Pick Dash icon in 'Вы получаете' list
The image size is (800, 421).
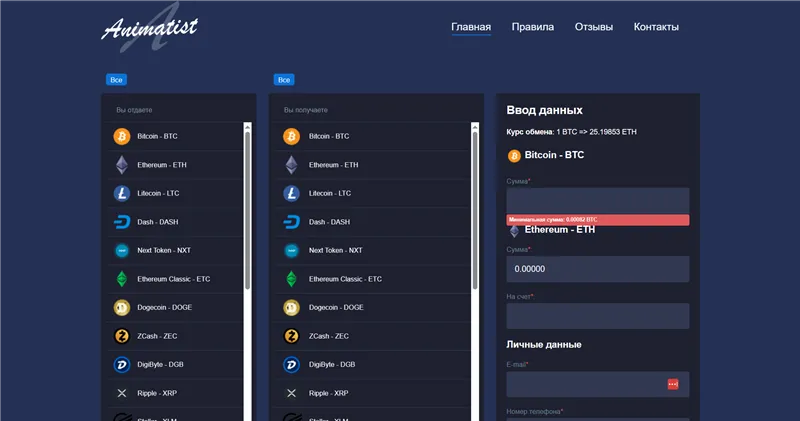coord(291,222)
